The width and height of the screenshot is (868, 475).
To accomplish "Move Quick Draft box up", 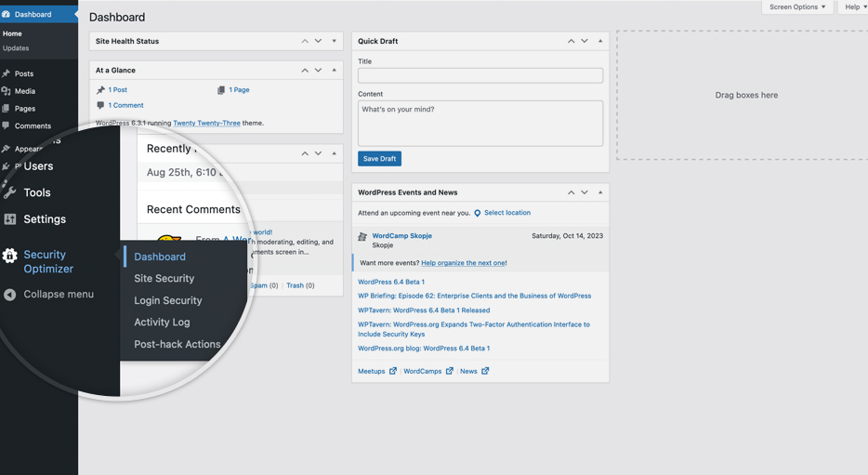I will tap(572, 41).
